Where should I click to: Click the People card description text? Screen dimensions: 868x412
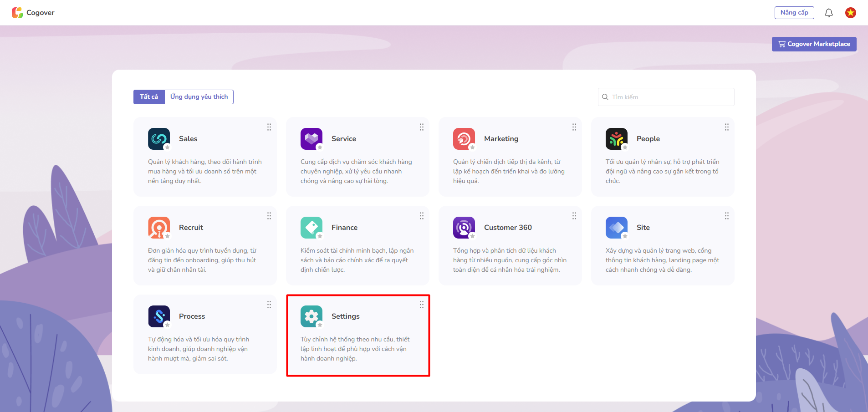tap(663, 171)
